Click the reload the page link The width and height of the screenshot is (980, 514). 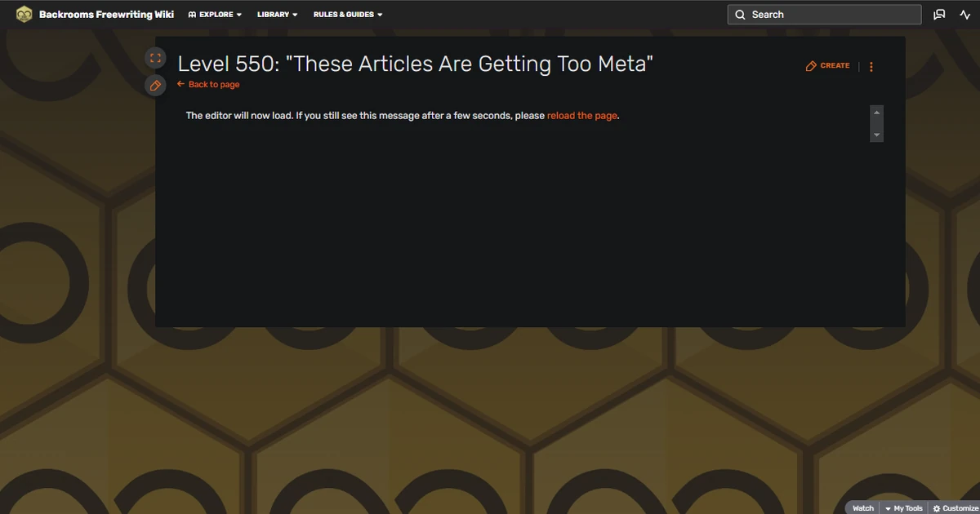[581, 115]
